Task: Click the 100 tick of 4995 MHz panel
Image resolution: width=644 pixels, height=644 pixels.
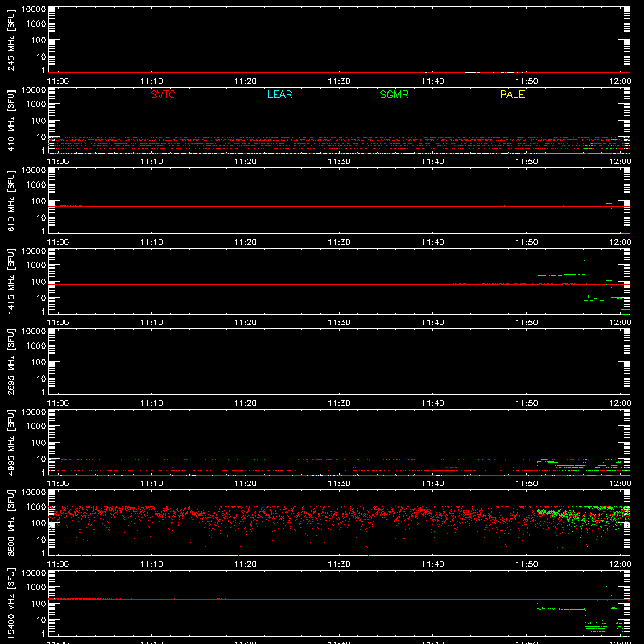Action: click(x=39, y=443)
